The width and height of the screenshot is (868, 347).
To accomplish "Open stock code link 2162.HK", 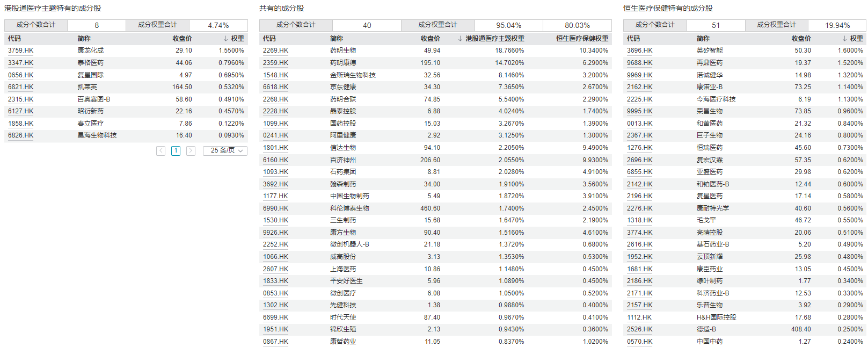I will pyautogui.click(x=640, y=87).
